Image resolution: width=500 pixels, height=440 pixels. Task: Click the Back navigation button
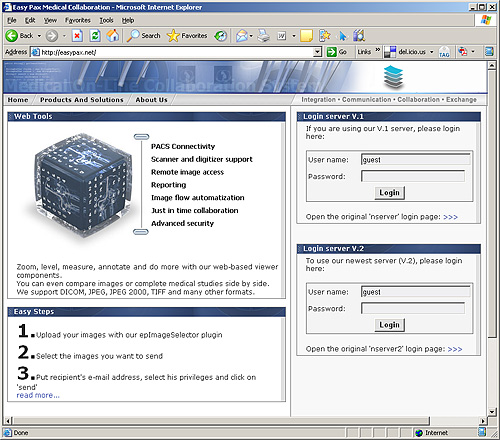pyautogui.click(x=19, y=36)
